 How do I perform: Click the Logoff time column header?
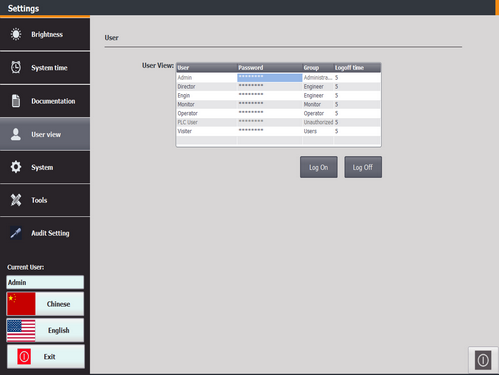click(357, 68)
